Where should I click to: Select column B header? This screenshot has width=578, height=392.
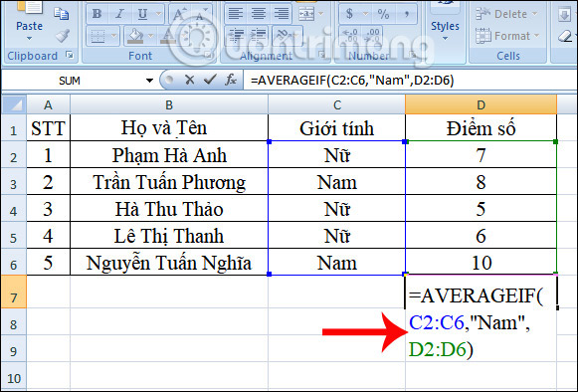pos(169,105)
